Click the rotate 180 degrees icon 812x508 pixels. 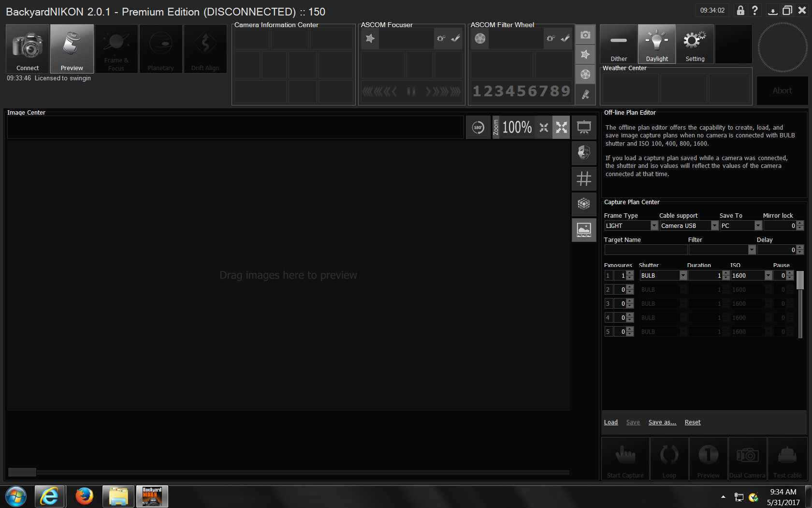(x=478, y=128)
